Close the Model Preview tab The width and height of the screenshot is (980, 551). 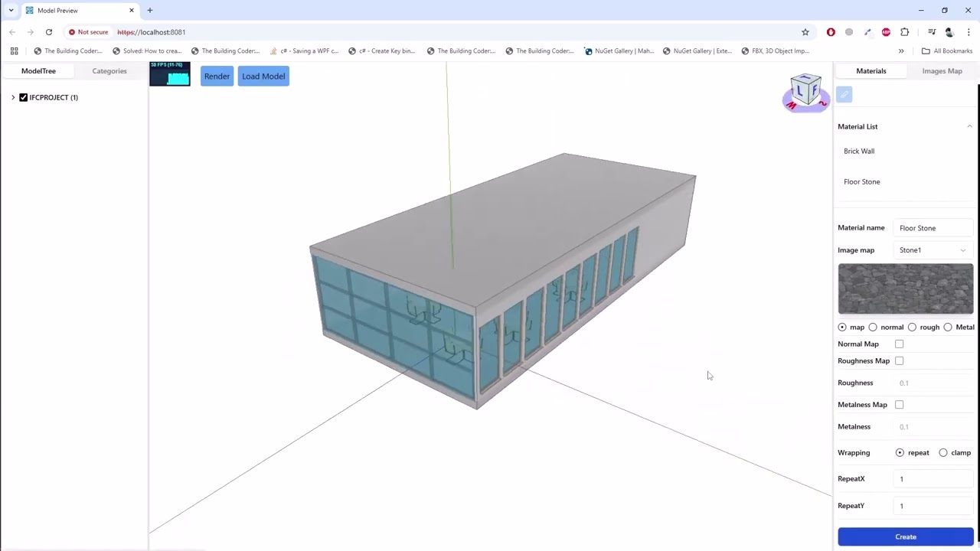point(132,10)
